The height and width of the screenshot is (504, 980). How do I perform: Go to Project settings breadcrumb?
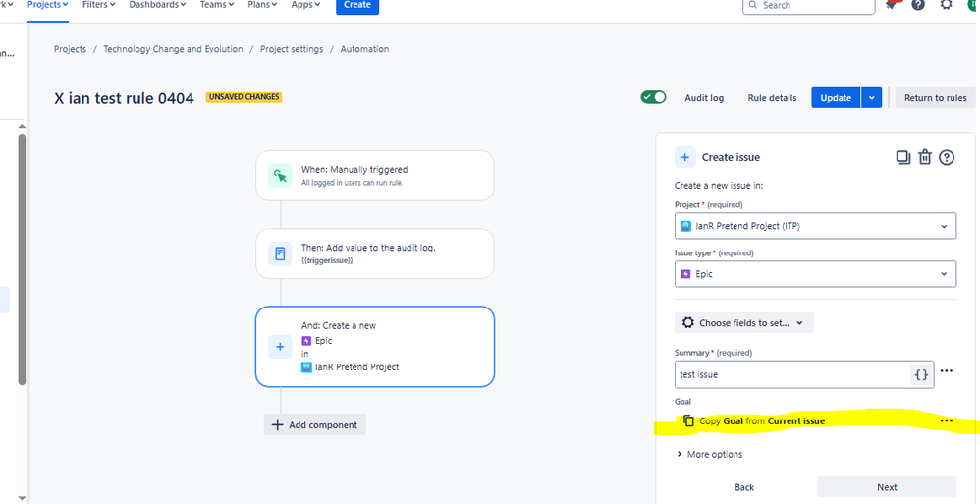(x=292, y=49)
